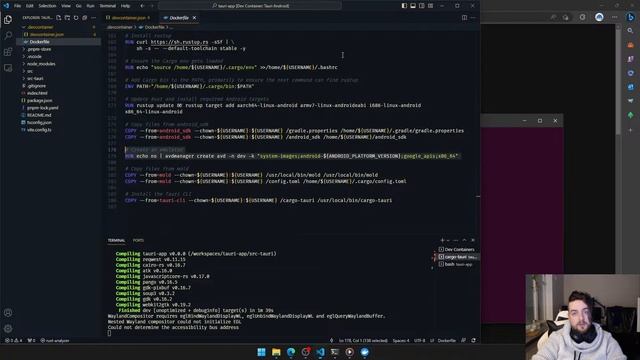Open the Accounts icon in activity bar
The width and height of the screenshot is (640, 360).
tap(8, 313)
